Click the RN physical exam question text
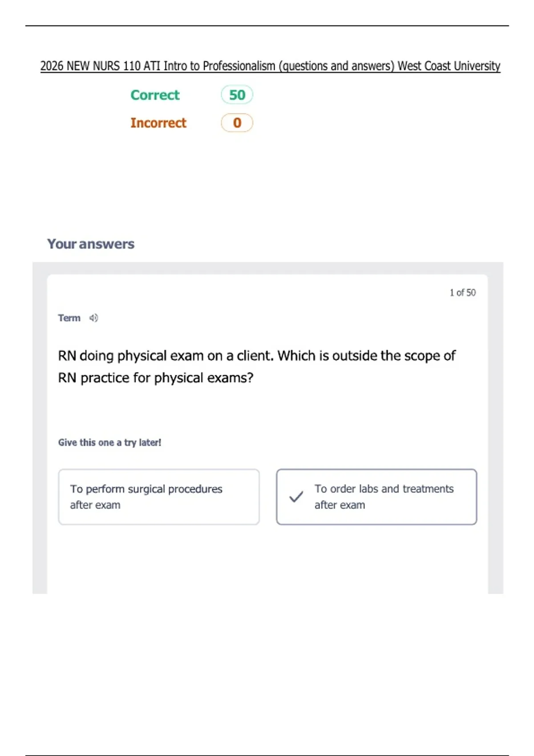534x756 pixels. coord(256,366)
